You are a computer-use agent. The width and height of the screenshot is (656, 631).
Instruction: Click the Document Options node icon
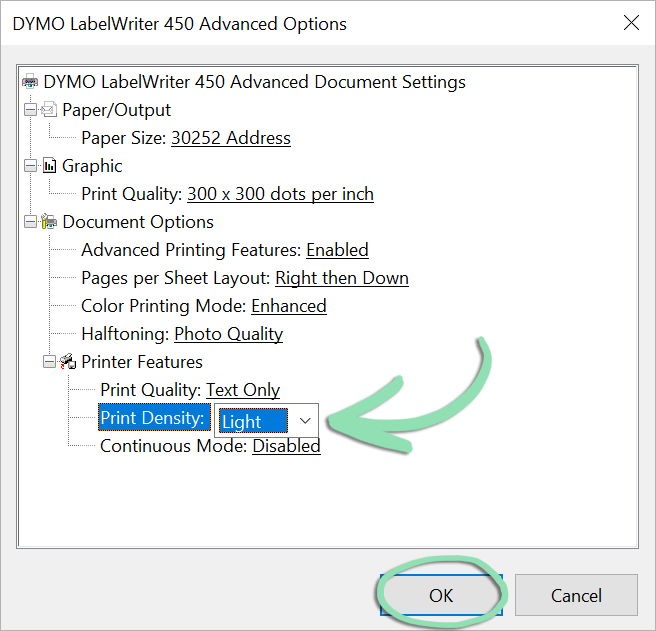[x=50, y=222]
